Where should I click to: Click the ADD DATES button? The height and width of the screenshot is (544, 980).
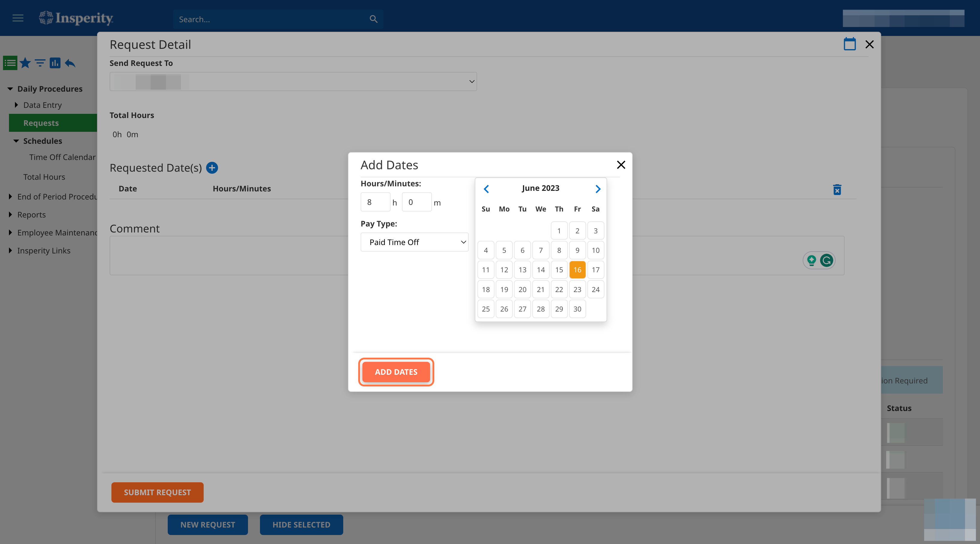[396, 372]
